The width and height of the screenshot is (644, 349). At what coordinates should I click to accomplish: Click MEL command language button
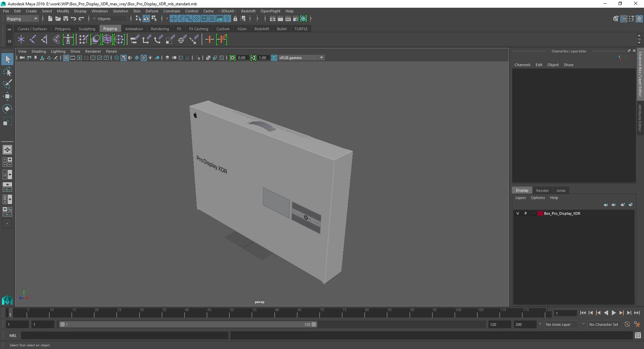[x=13, y=335]
